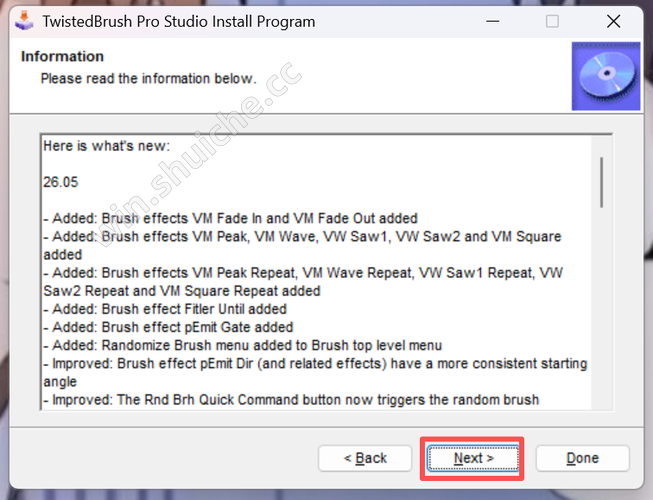Image resolution: width=653 pixels, height=500 pixels.
Task: Click the Rnd Brh Quick Command line
Action: [x=290, y=399]
